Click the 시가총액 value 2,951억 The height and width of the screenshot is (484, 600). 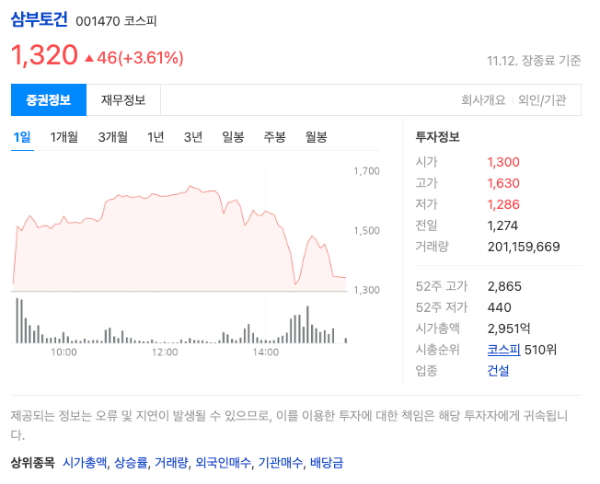(509, 328)
